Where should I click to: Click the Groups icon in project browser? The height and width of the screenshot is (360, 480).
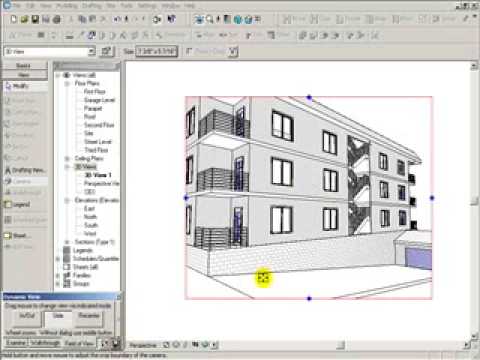coord(67,284)
